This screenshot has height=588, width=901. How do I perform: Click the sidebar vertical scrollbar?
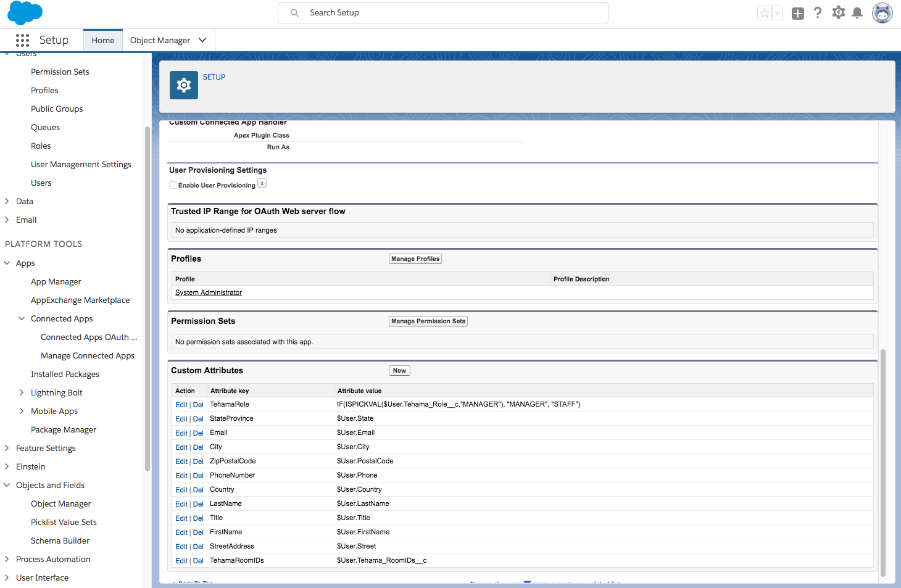147,299
